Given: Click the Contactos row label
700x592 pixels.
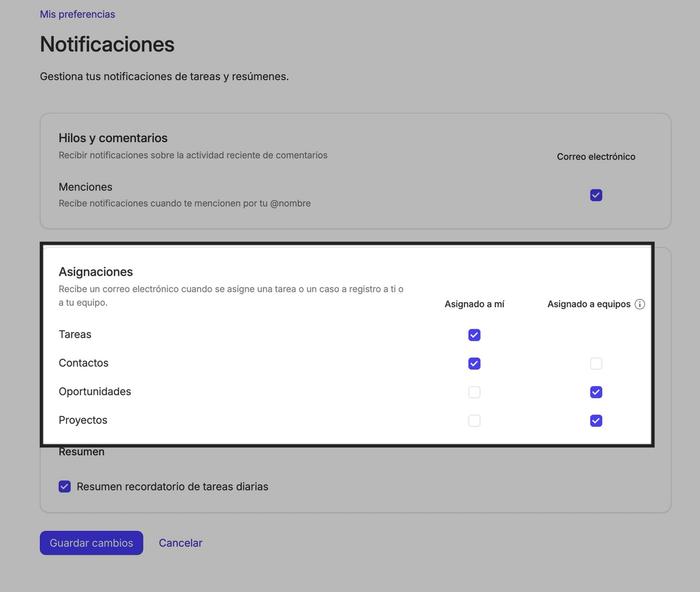Looking at the screenshot, I should 83,363.
